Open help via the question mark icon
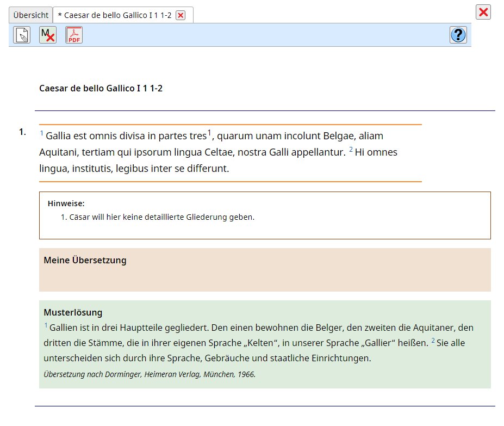 [458, 35]
